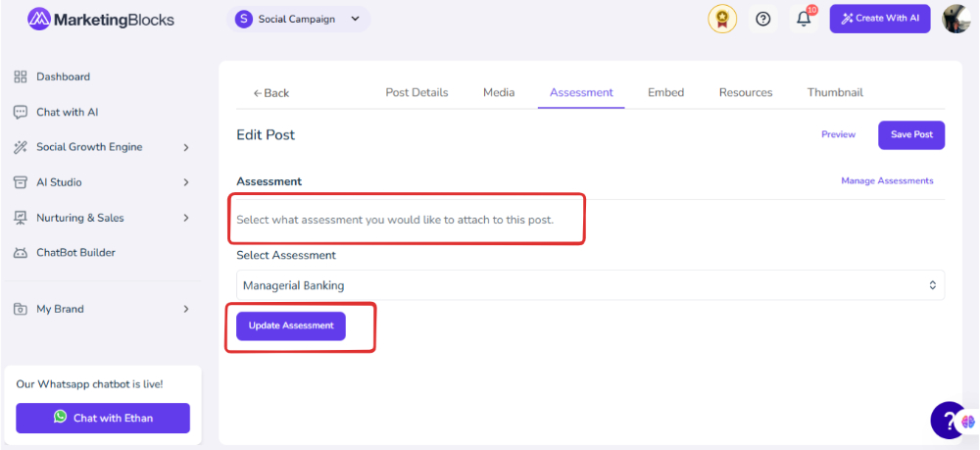Open the Manage Assessments link
This screenshot has height=450, width=980.
(887, 180)
